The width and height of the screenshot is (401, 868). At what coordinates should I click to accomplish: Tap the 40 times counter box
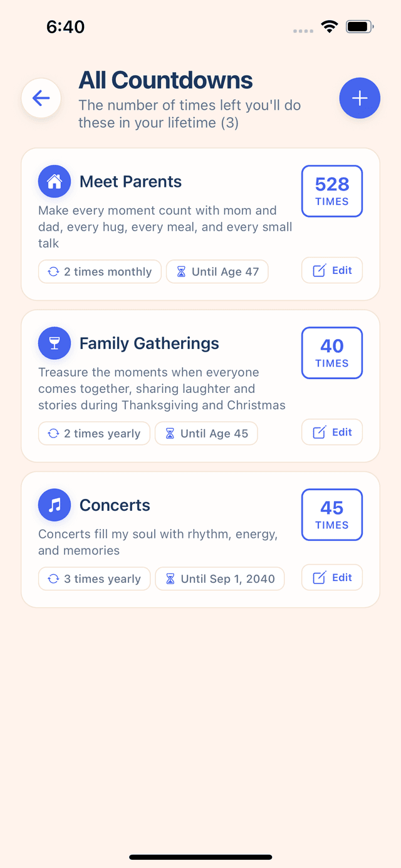[332, 353]
